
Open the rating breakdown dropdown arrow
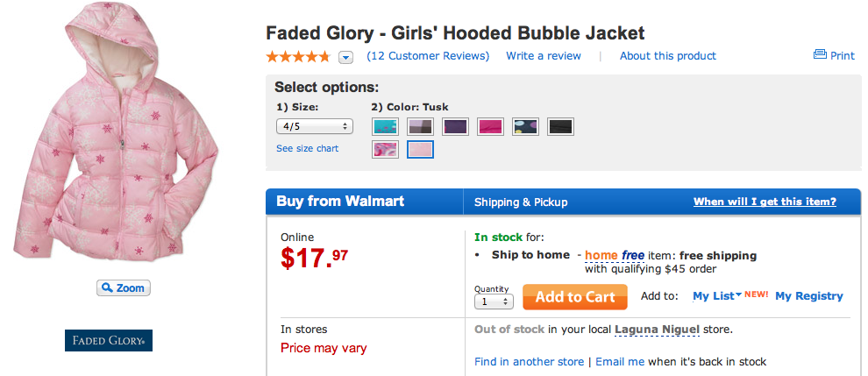tap(345, 57)
